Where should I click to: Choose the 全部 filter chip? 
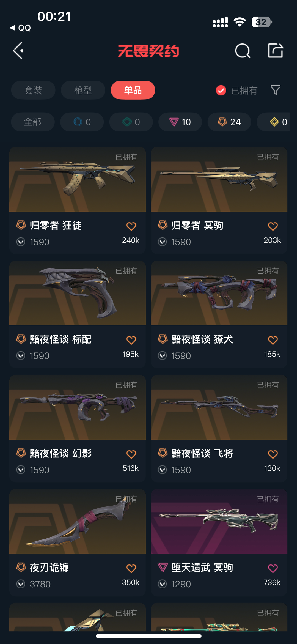pyautogui.click(x=33, y=122)
